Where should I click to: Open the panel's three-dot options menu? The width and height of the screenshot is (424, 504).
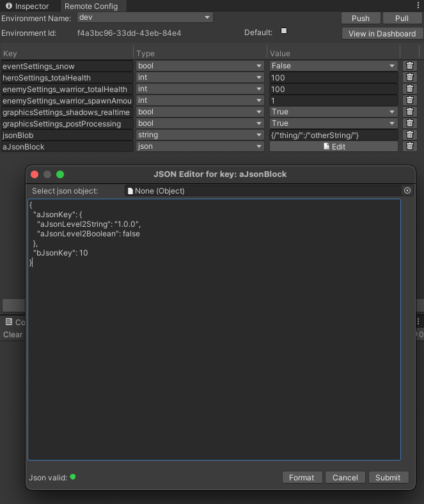point(418,5)
